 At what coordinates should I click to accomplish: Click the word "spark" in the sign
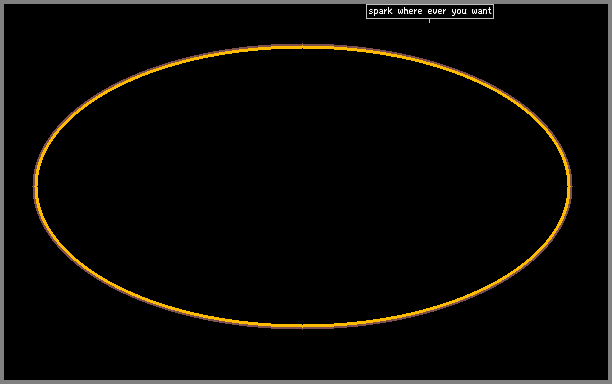pyautogui.click(x=380, y=11)
